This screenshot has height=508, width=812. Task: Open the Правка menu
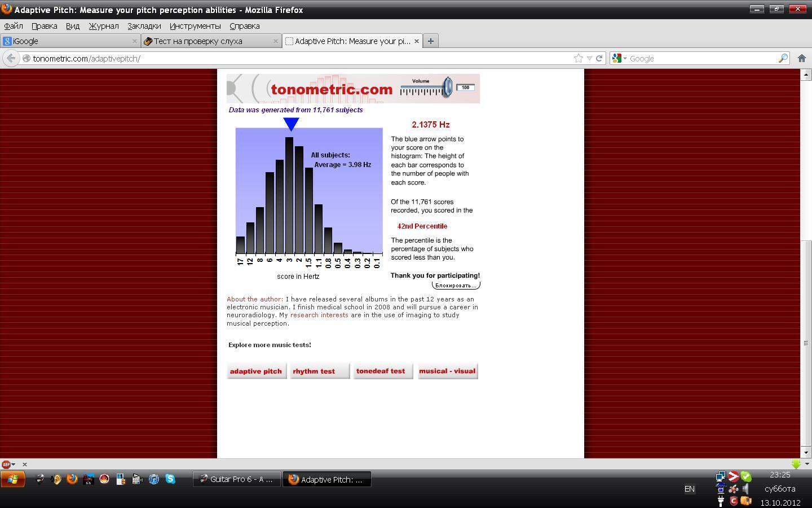coord(44,26)
